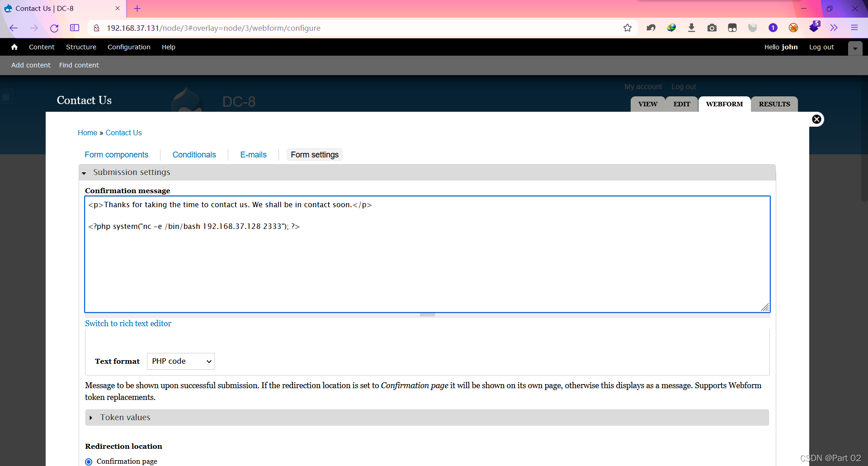Open the browser hamburger menu
868x466 pixels.
(854, 28)
